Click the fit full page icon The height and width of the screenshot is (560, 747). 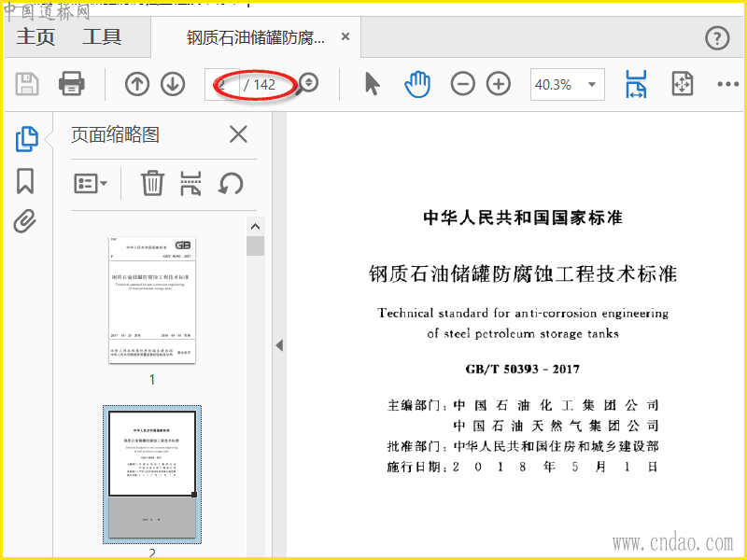point(683,84)
